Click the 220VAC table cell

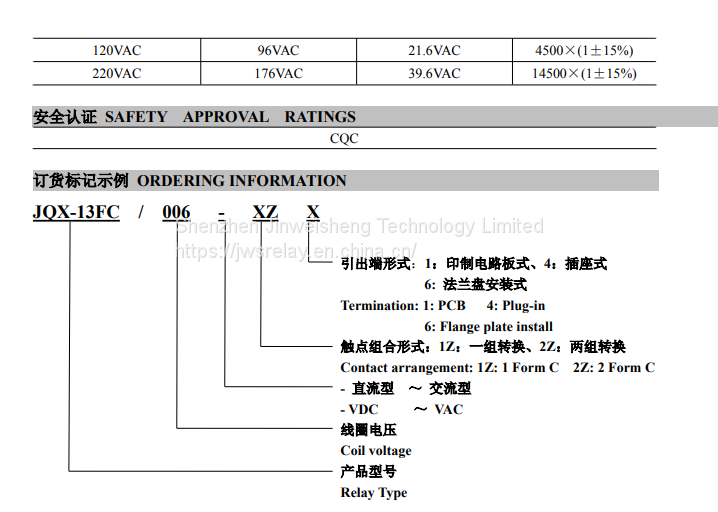click(117, 73)
